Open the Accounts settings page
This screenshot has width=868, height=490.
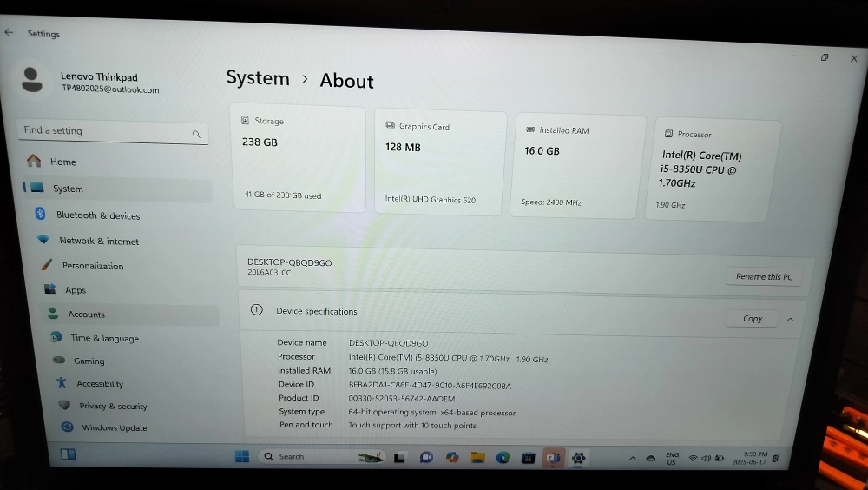pos(86,315)
